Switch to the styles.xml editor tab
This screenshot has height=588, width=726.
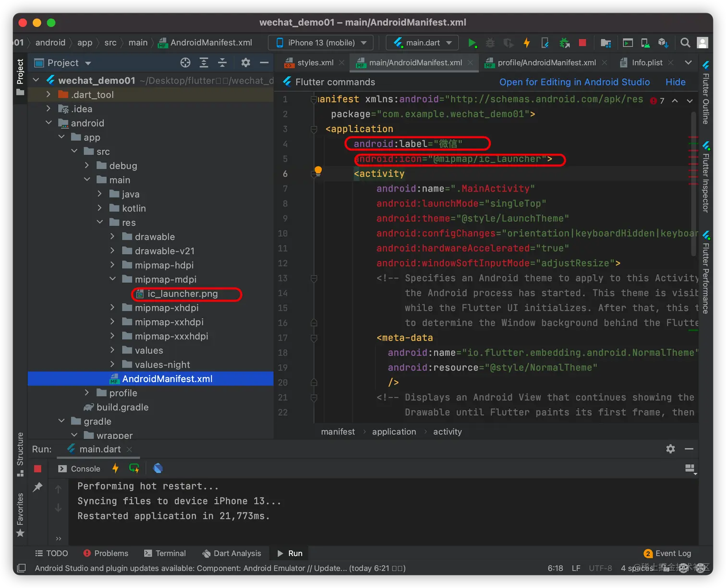pos(315,63)
